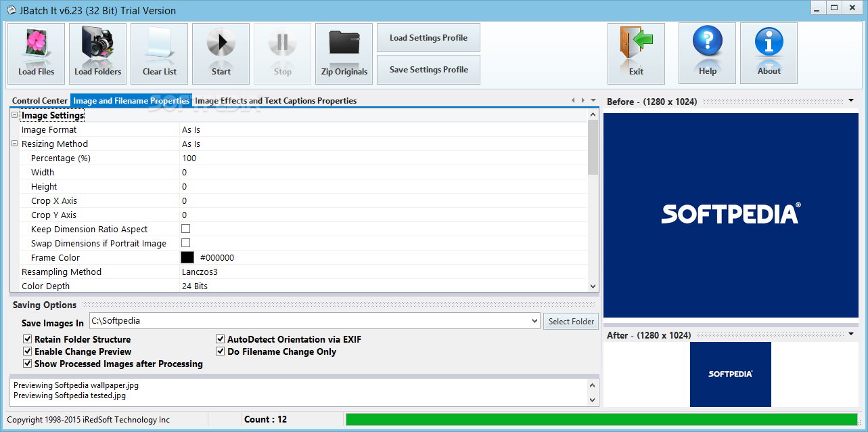Click Load Settings Profile button
This screenshot has width=868, height=432.
point(428,38)
